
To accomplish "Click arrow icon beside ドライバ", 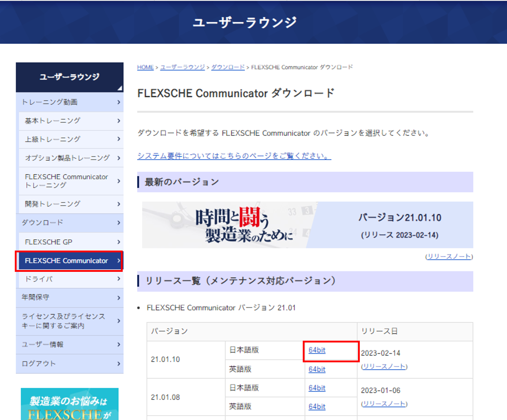I will point(119,279).
